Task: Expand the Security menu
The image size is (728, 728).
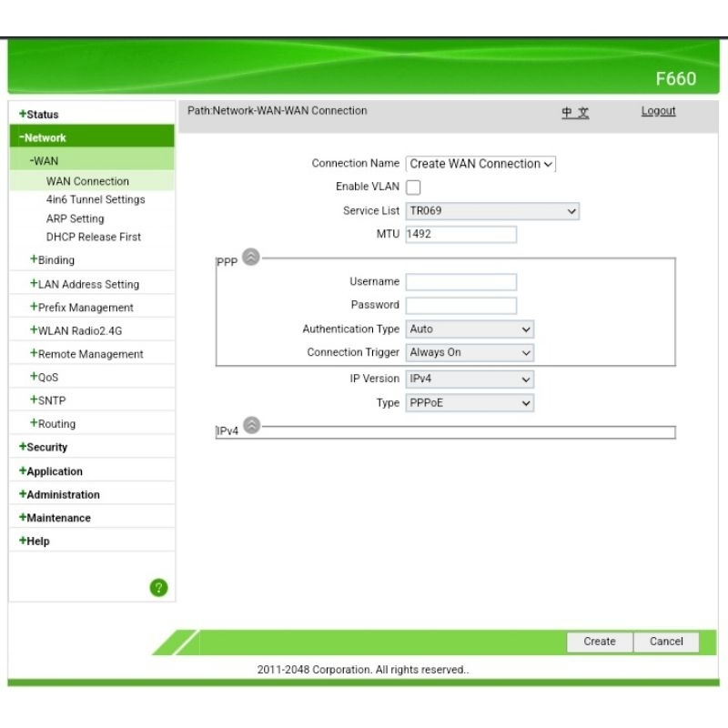Action: (46, 448)
